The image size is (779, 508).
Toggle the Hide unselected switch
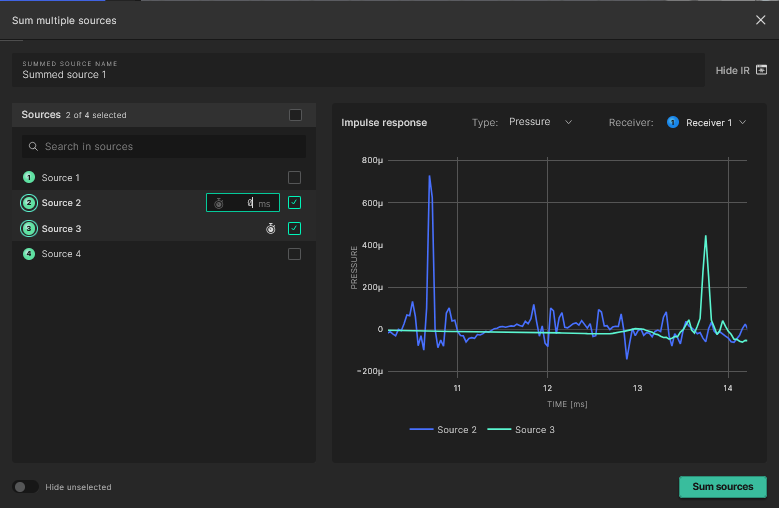click(26, 487)
